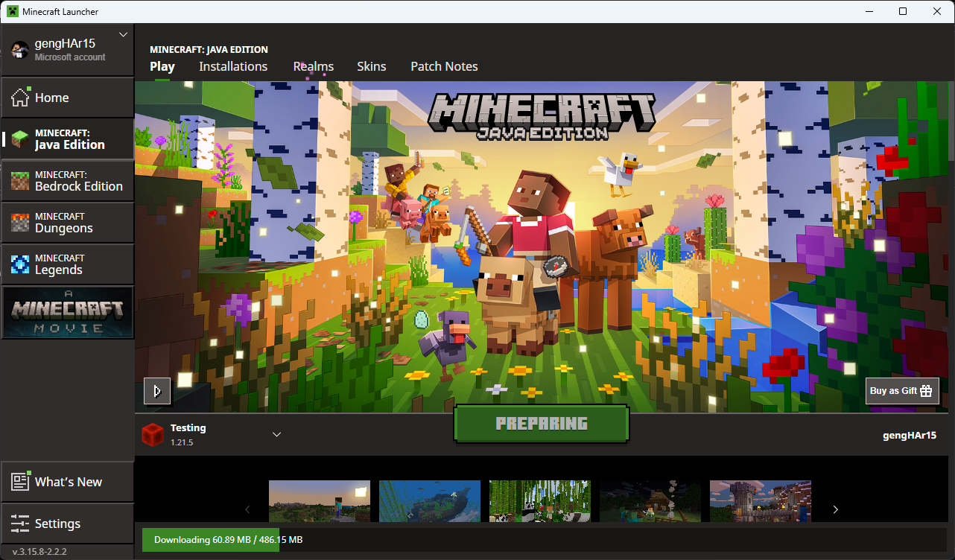Screen dimensions: 955x560
Task: Minimize the Minecraft Launcher window
Action: pyautogui.click(x=869, y=11)
